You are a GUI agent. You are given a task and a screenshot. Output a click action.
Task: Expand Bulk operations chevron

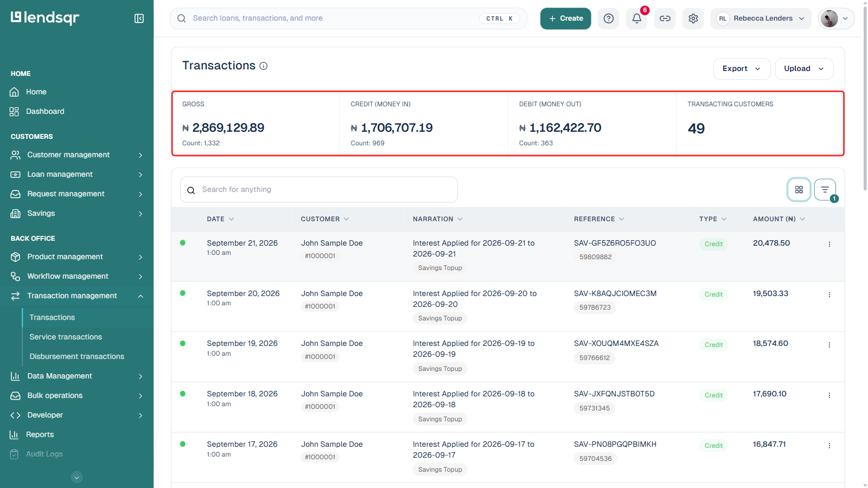pyautogui.click(x=141, y=396)
